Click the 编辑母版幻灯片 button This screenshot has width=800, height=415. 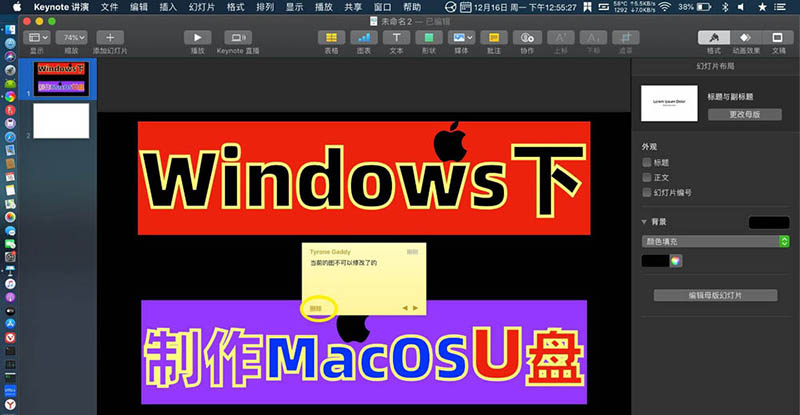[715, 295]
